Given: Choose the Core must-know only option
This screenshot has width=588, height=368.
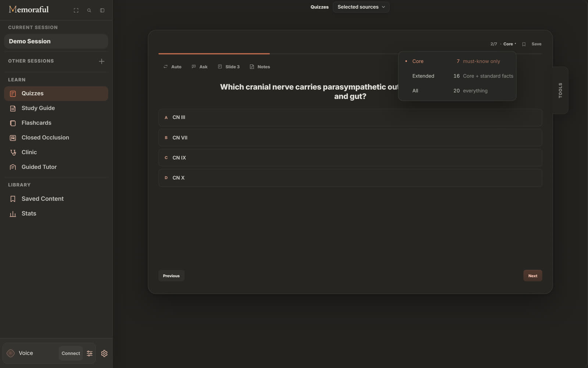Looking at the screenshot, I should [457, 61].
